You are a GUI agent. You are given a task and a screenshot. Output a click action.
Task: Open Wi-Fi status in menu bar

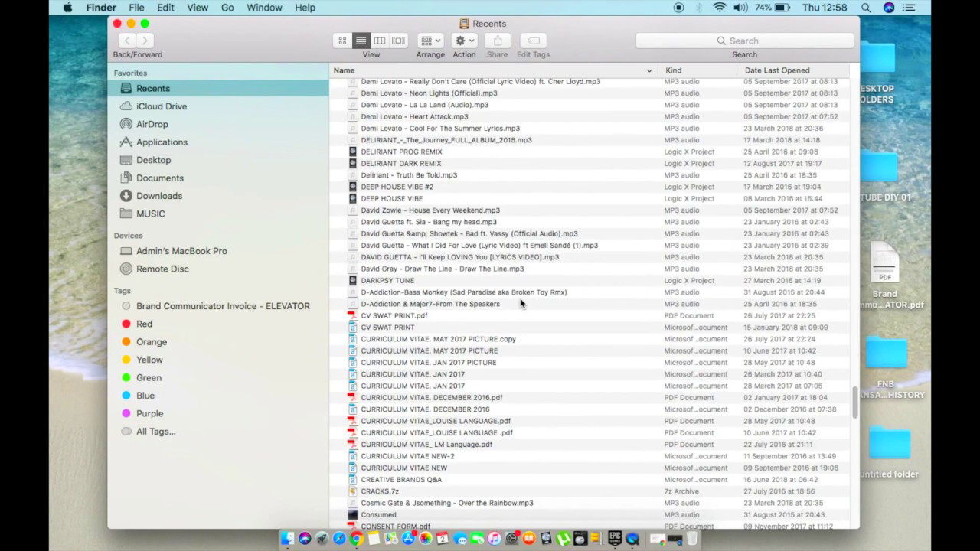coord(720,8)
